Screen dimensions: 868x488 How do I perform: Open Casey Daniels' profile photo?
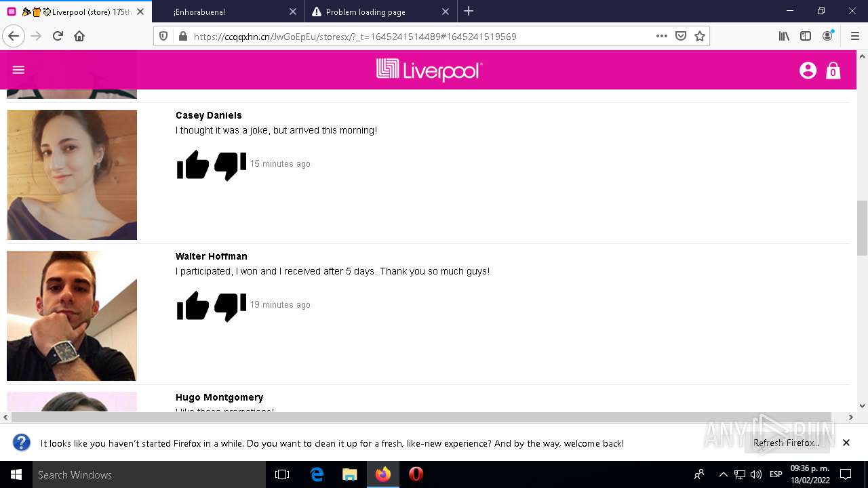coord(72,175)
